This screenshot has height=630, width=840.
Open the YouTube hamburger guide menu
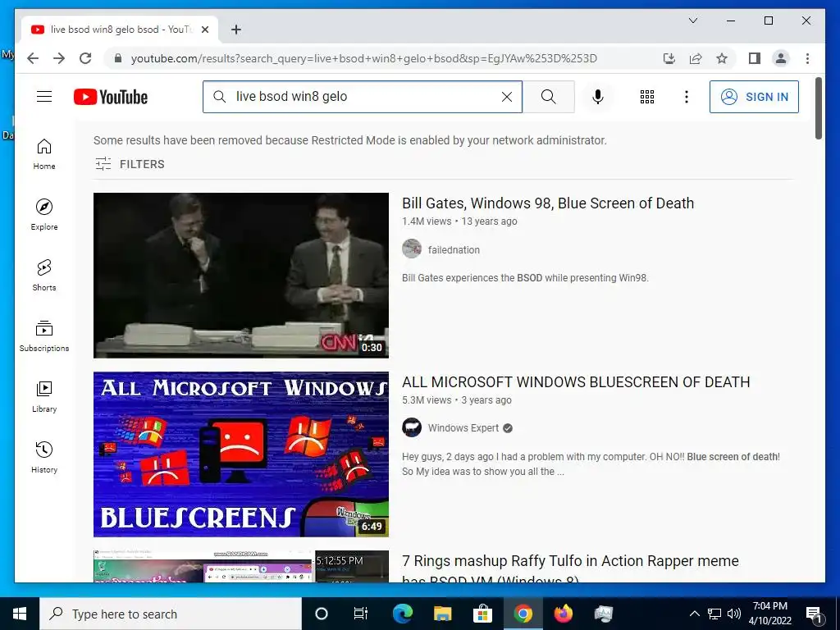coord(44,97)
